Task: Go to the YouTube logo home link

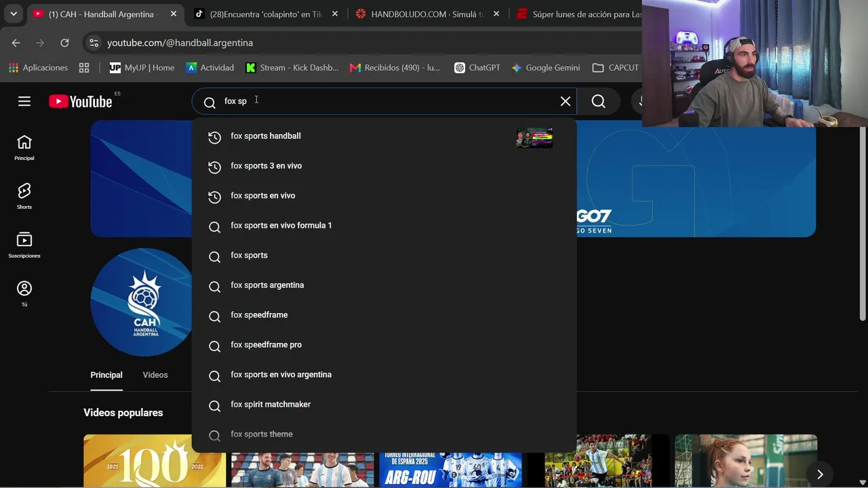Action: (x=80, y=102)
